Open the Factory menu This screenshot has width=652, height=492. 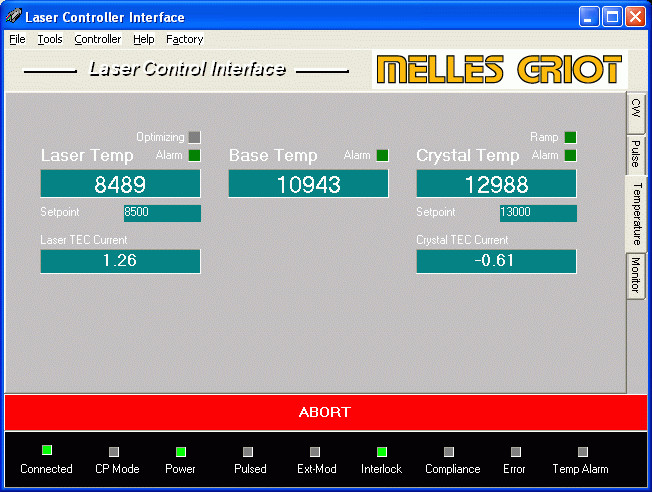click(185, 39)
